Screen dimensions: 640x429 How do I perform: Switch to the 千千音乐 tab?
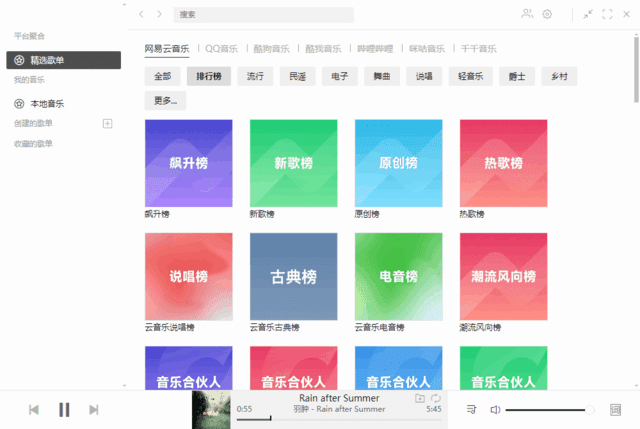click(x=479, y=49)
